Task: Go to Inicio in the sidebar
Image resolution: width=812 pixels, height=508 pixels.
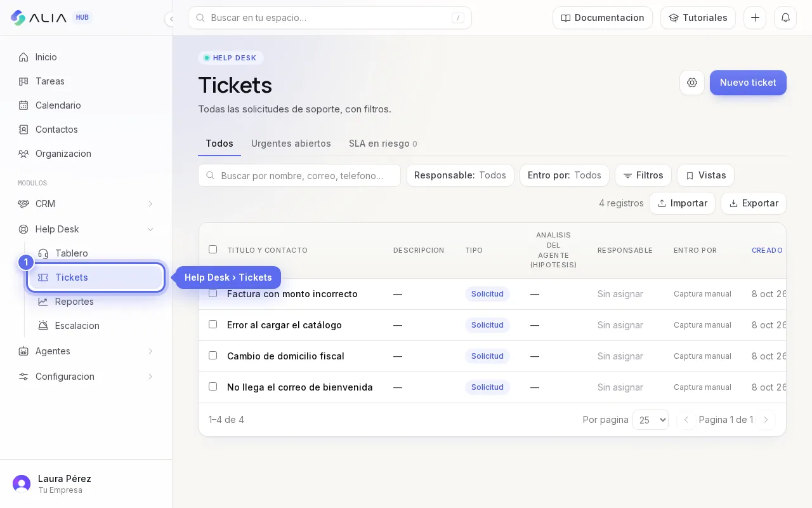Action: [86, 57]
